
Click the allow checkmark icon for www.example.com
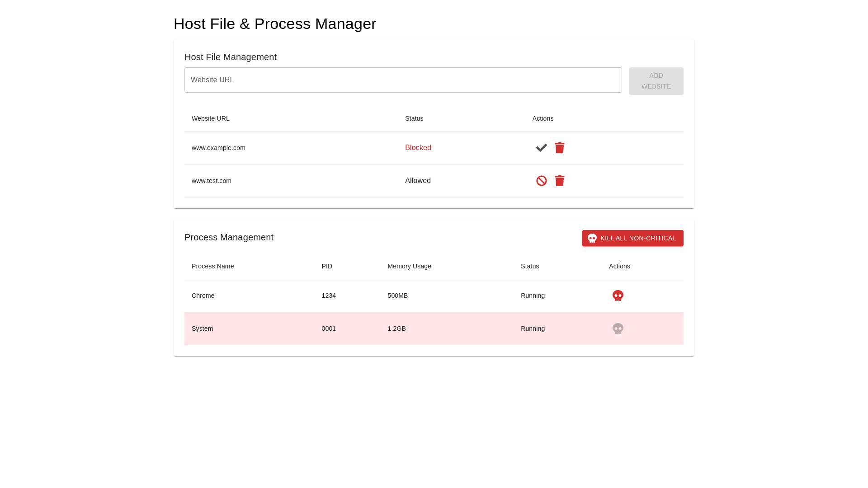pos(541,148)
